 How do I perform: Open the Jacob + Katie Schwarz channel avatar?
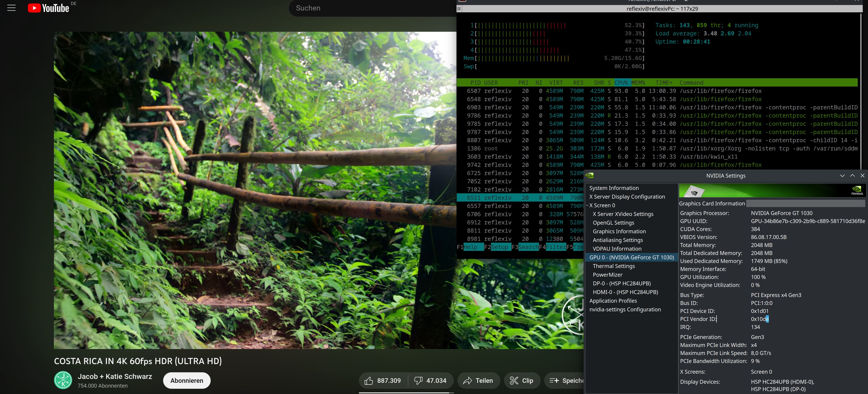coord(63,380)
